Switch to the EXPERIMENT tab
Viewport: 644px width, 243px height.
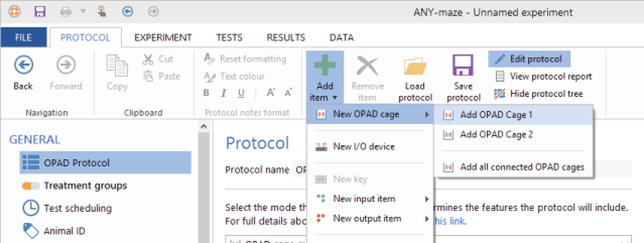(x=163, y=38)
